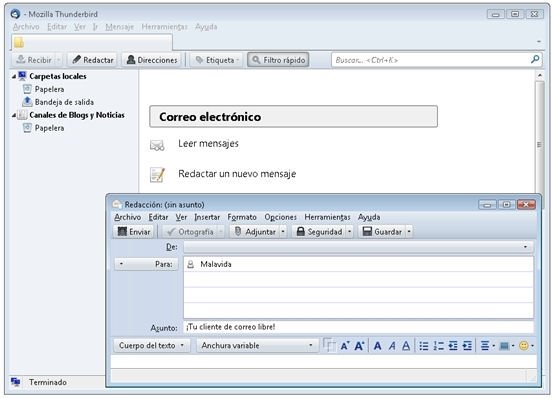Toggle italic formatting
The image size is (554, 399).
coord(392,346)
